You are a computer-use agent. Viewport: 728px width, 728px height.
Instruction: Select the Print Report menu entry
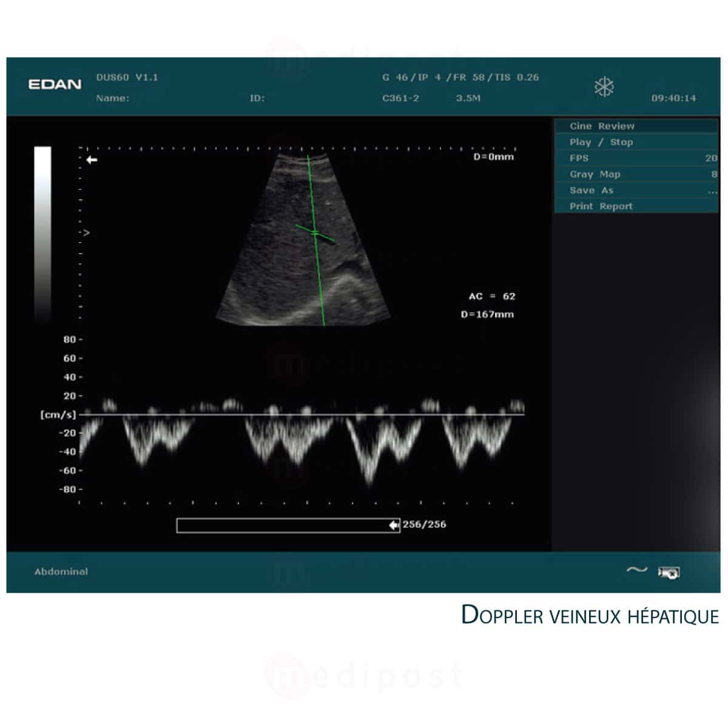[601, 206]
